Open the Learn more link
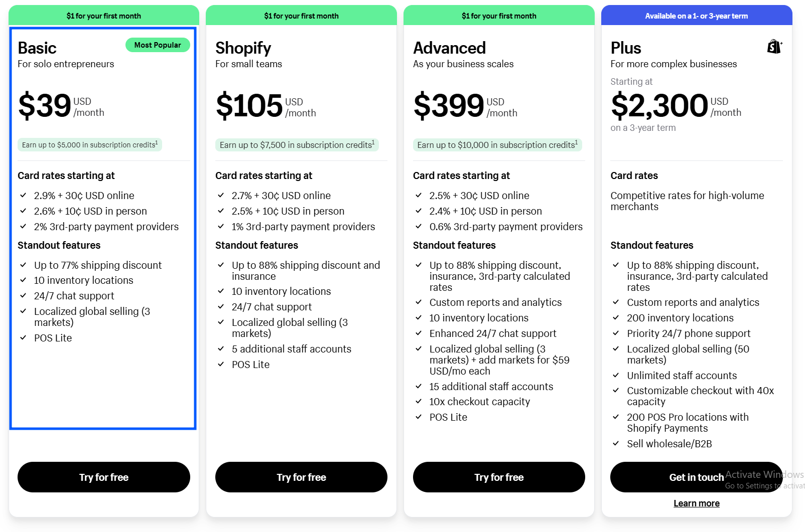 (x=697, y=503)
